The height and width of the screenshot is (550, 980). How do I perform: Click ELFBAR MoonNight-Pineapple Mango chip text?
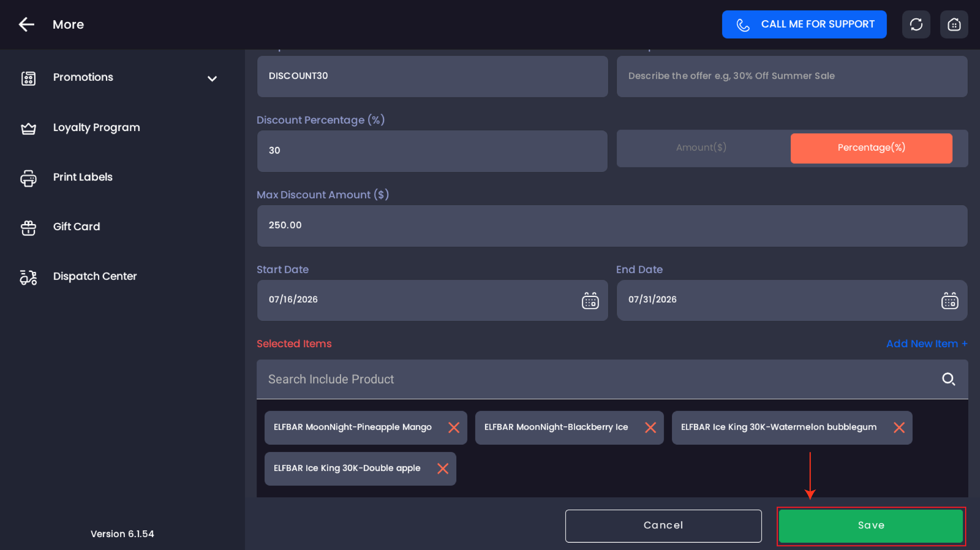[352, 427]
